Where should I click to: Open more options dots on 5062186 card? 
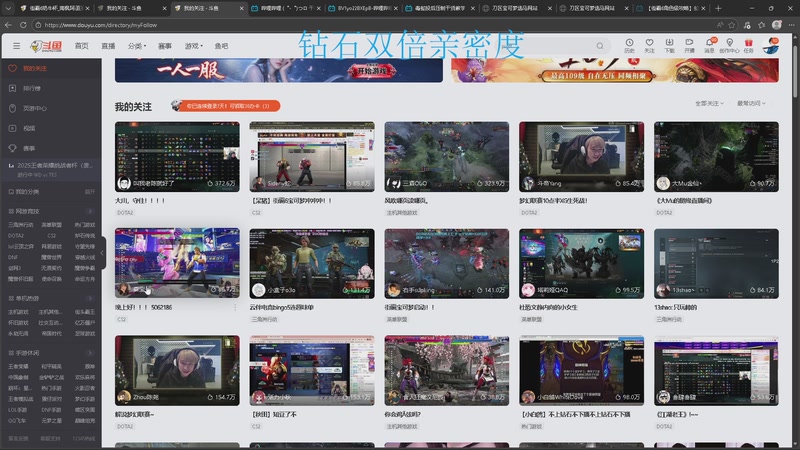(x=235, y=307)
